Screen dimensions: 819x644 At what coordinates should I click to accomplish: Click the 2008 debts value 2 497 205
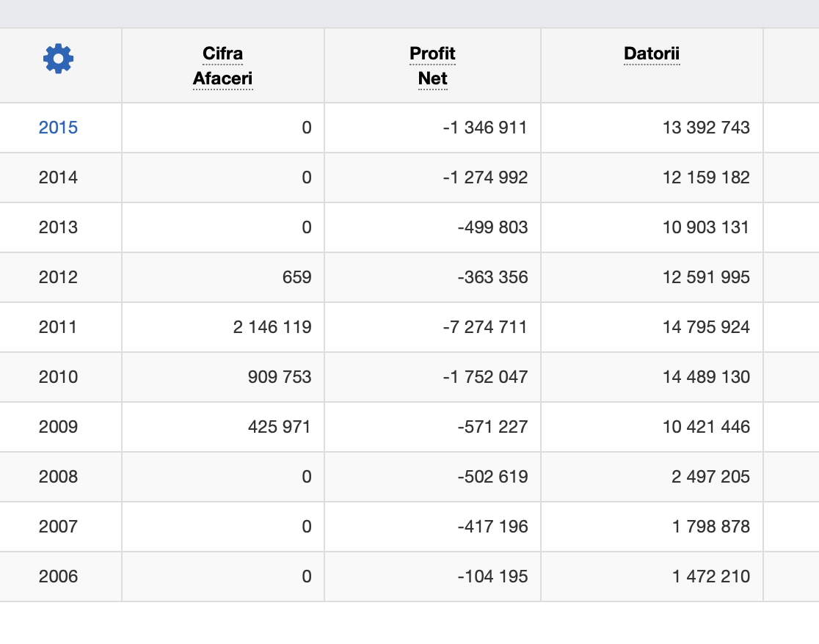pos(710,477)
